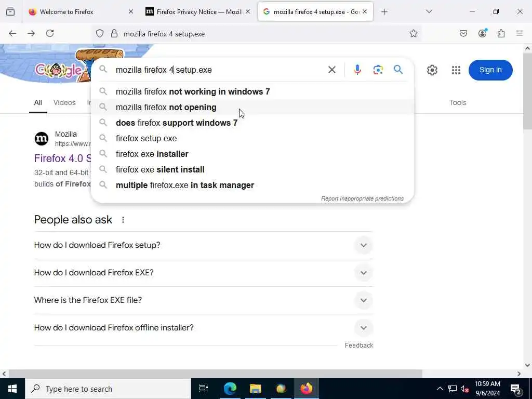Open the tracking protection shield icon

[99, 33]
